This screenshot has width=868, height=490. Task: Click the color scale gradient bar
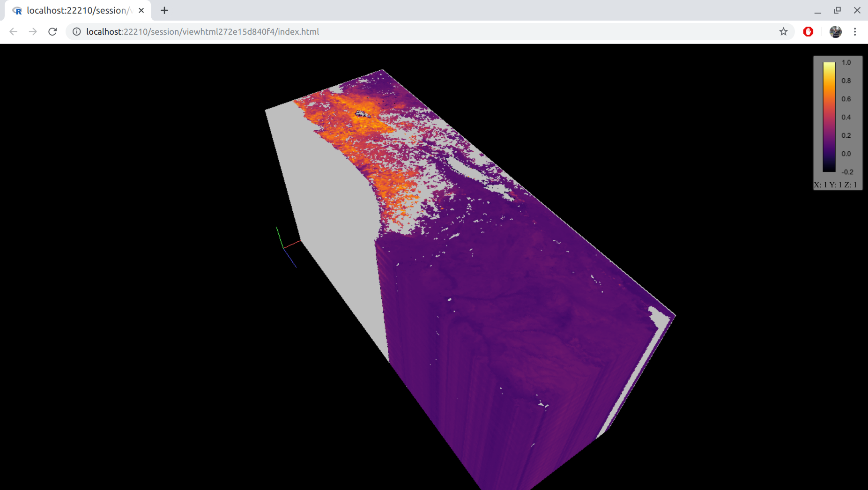829,117
